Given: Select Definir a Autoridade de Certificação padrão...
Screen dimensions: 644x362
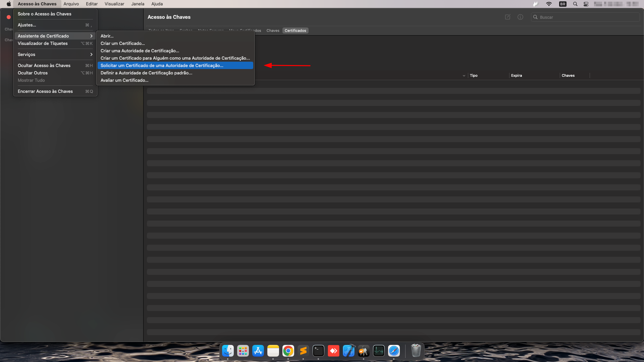Looking at the screenshot, I should coord(175,73).
